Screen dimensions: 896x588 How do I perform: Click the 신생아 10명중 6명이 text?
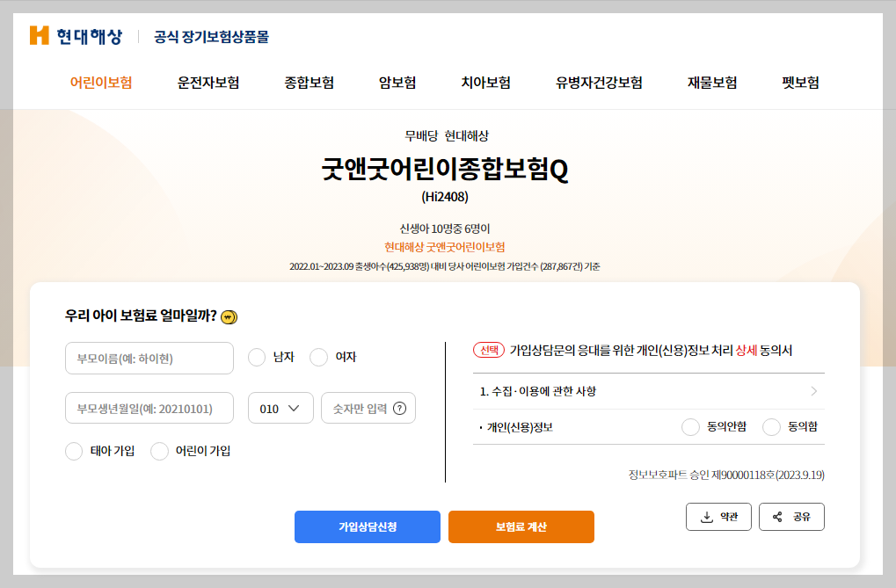point(445,229)
